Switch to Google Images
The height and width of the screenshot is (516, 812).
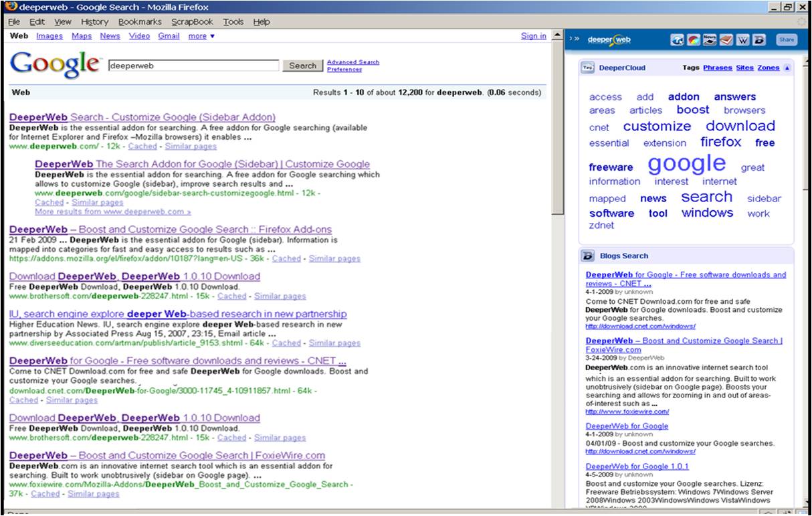tap(49, 36)
